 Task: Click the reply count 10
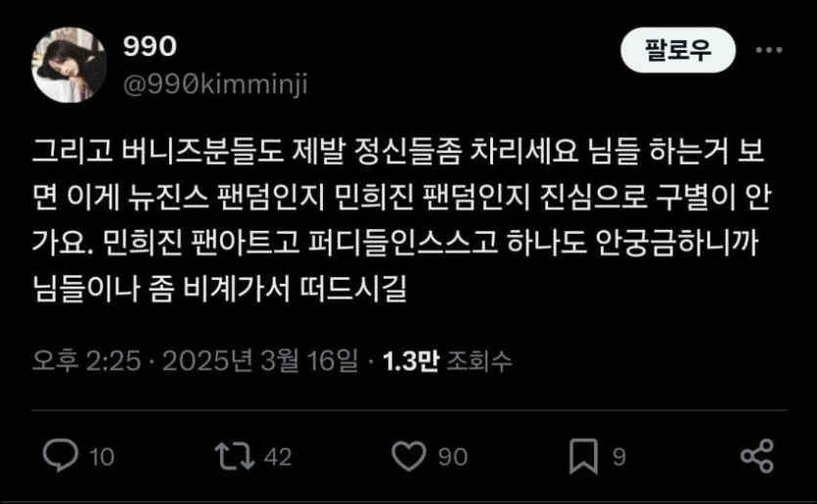(102, 457)
